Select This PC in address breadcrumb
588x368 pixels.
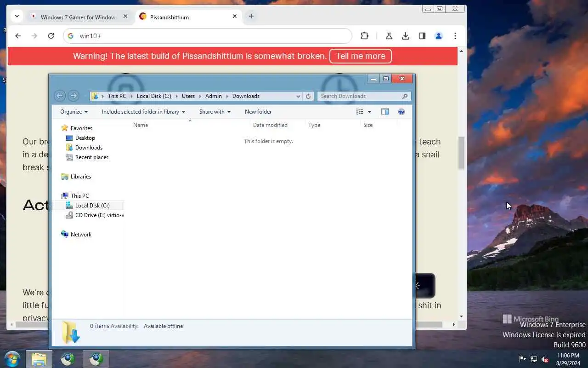point(117,96)
